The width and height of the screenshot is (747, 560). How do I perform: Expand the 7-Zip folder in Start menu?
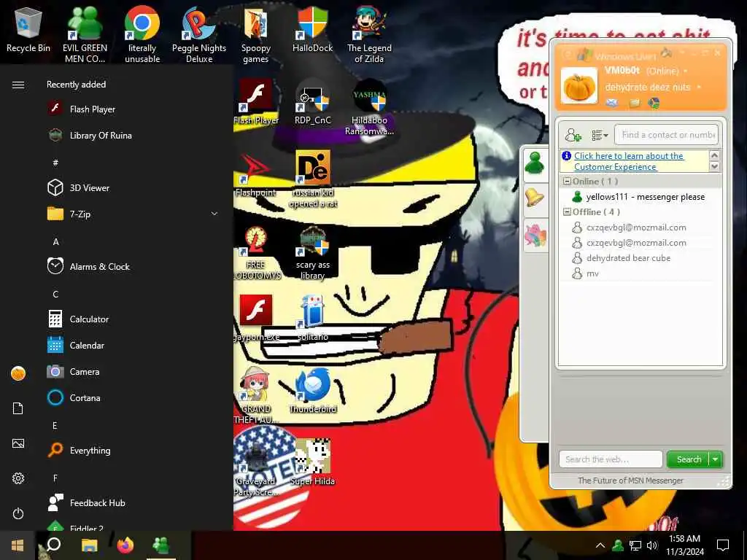click(x=214, y=214)
